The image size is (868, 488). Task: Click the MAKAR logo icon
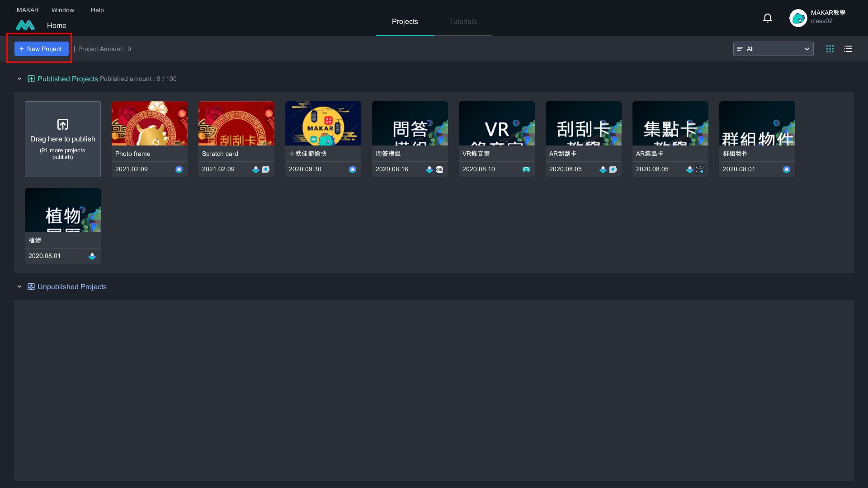[25, 26]
